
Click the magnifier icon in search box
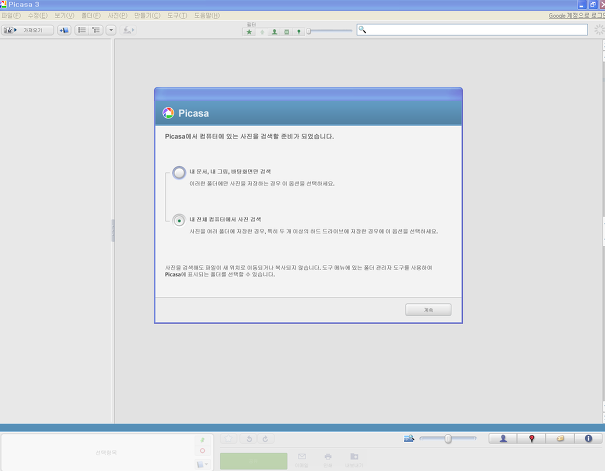[362, 30]
